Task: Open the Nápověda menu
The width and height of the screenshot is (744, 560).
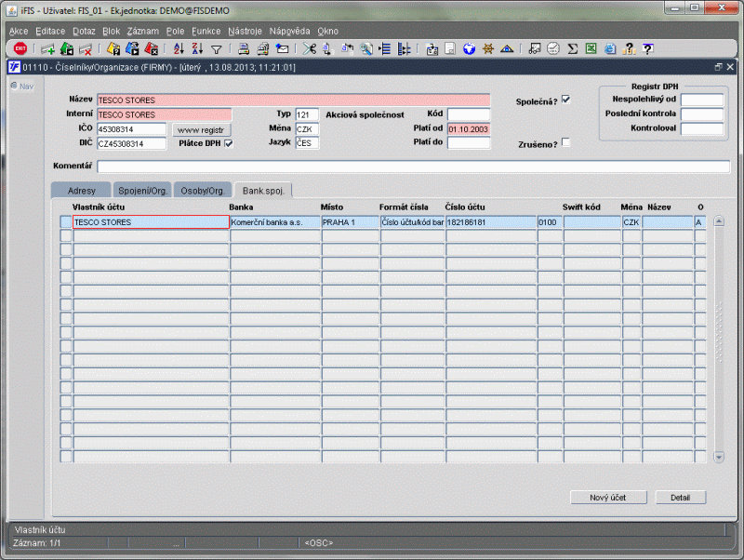Action: click(289, 32)
